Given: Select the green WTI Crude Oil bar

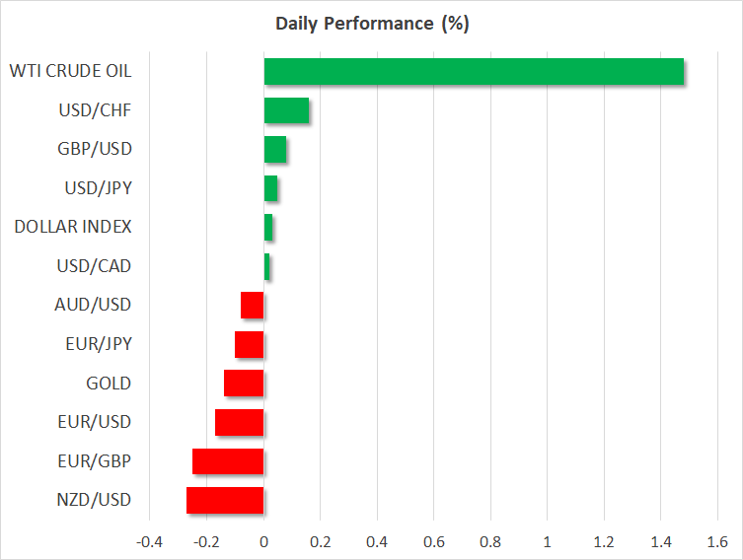Looking at the screenshot, I should point(474,72).
